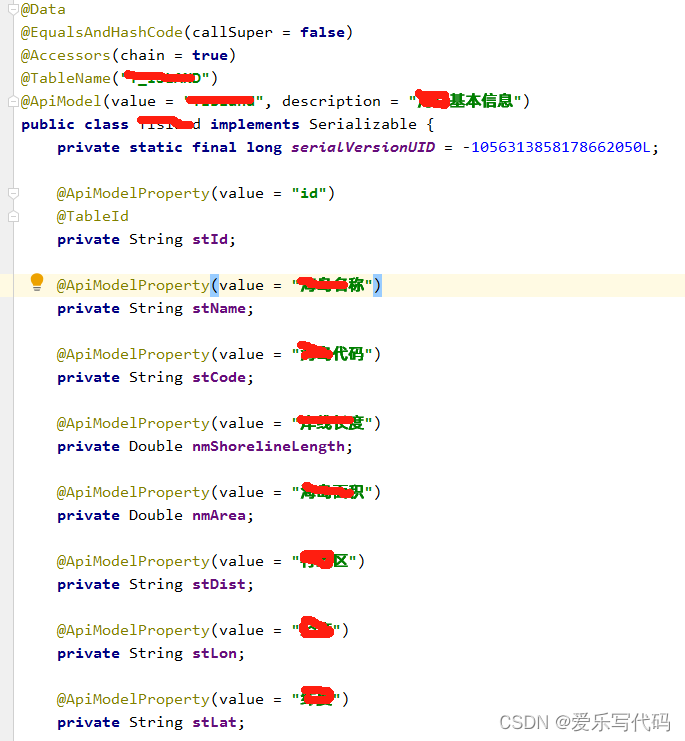Viewport: 685px width, 741px height.
Task: Click the @Data annotation text
Action: 43,9
